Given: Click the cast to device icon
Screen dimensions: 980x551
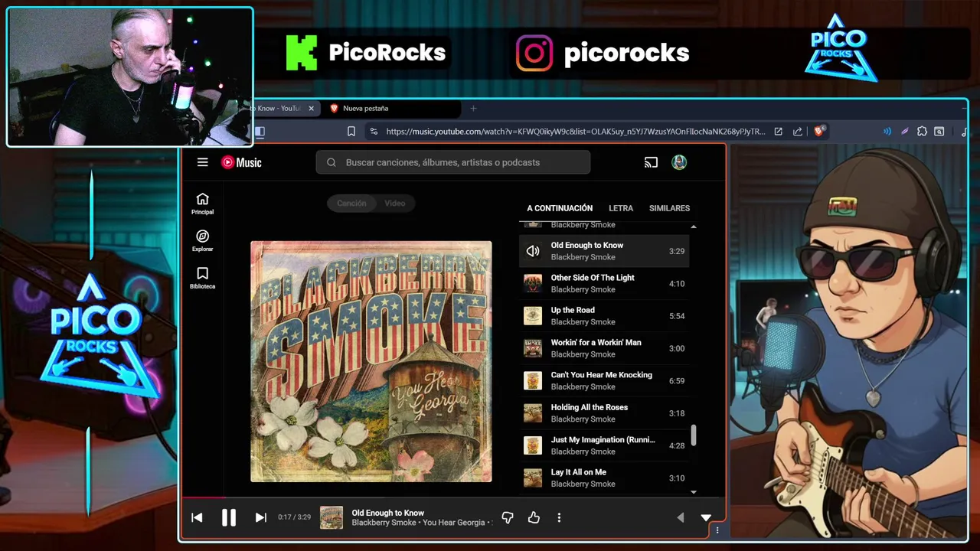Looking at the screenshot, I should [651, 162].
